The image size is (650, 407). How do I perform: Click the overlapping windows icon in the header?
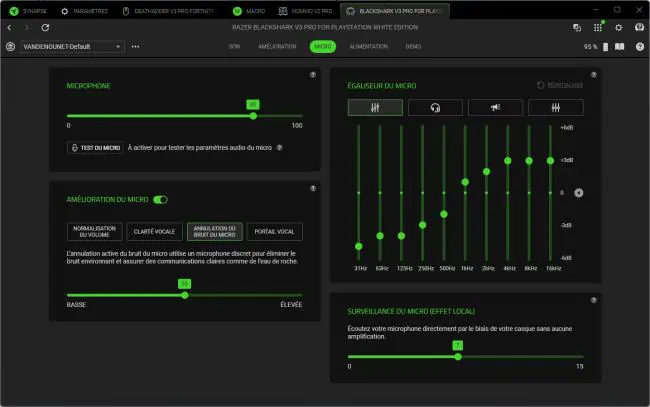[x=577, y=28]
